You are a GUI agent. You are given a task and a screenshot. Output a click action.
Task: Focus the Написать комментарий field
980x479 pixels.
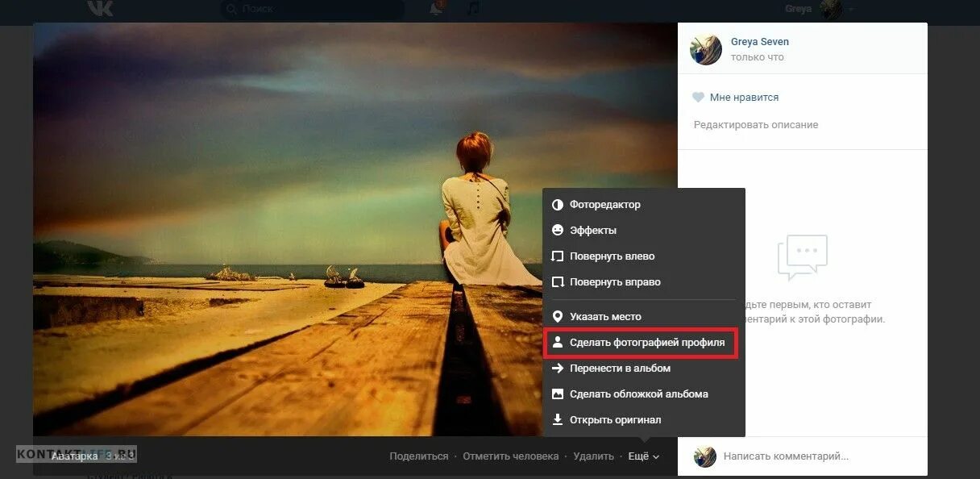pyautogui.click(x=820, y=456)
